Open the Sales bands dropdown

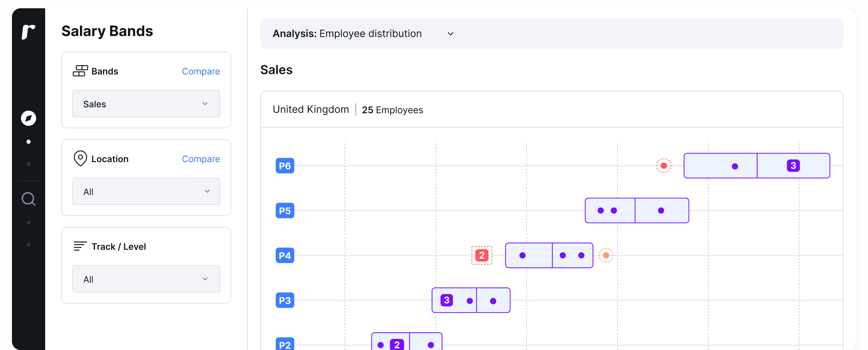pyautogui.click(x=146, y=104)
